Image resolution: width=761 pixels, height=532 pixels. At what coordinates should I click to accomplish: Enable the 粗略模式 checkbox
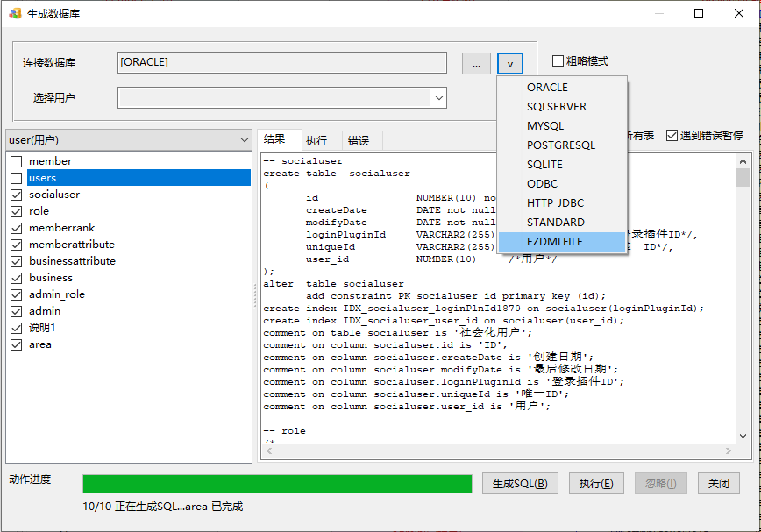(x=558, y=61)
